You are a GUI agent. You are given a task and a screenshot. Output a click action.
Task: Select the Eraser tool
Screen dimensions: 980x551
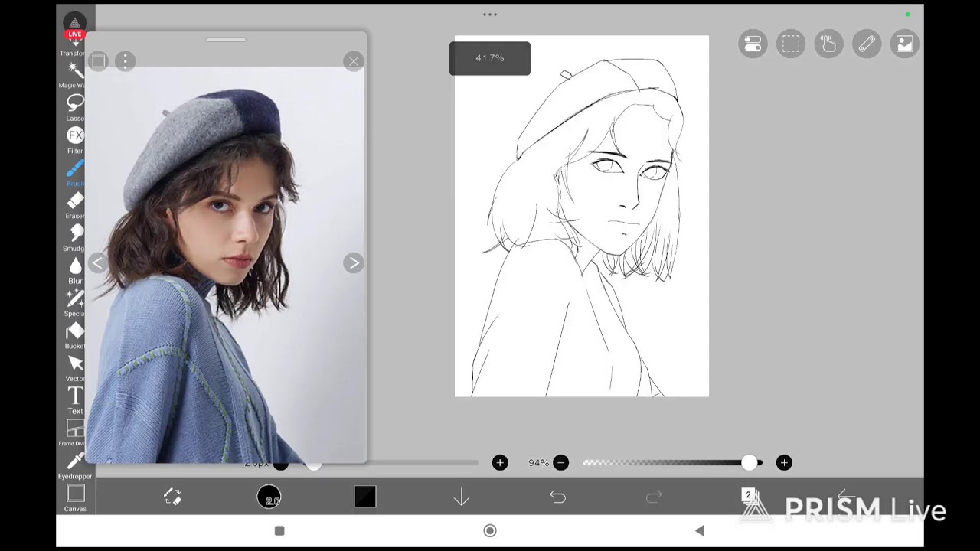pyautogui.click(x=75, y=204)
